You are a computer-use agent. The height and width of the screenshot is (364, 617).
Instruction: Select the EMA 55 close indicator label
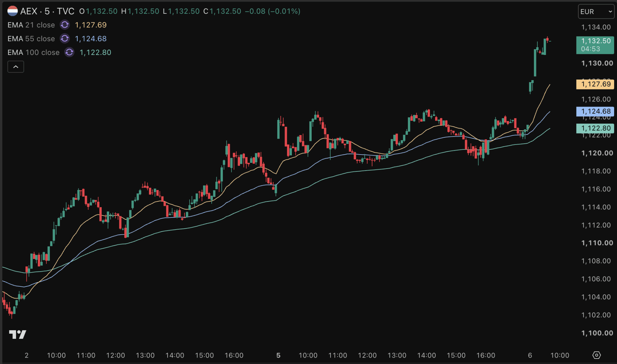(31, 39)
